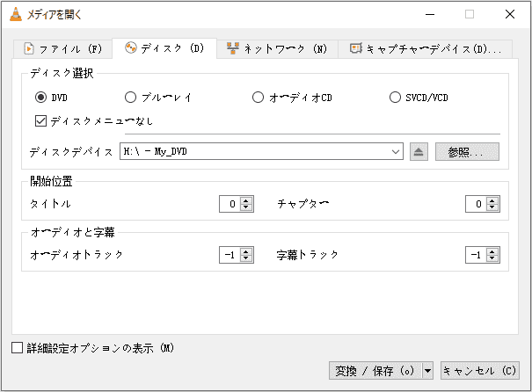Increase the タイトル spinner value

(x=247, y=200)
